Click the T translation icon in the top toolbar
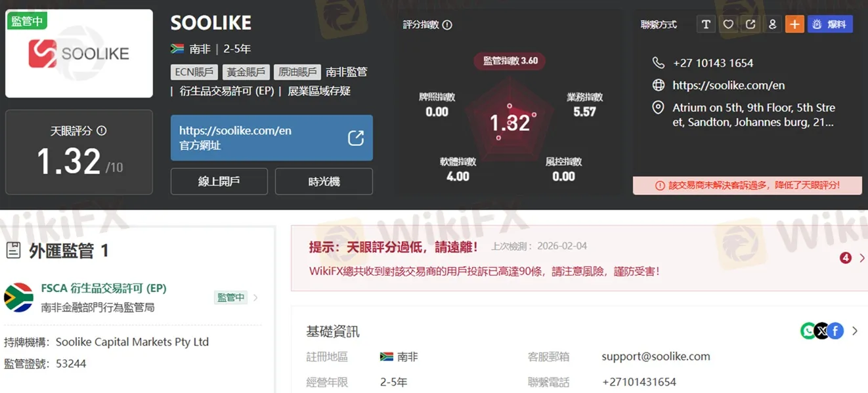 [706, 24]
